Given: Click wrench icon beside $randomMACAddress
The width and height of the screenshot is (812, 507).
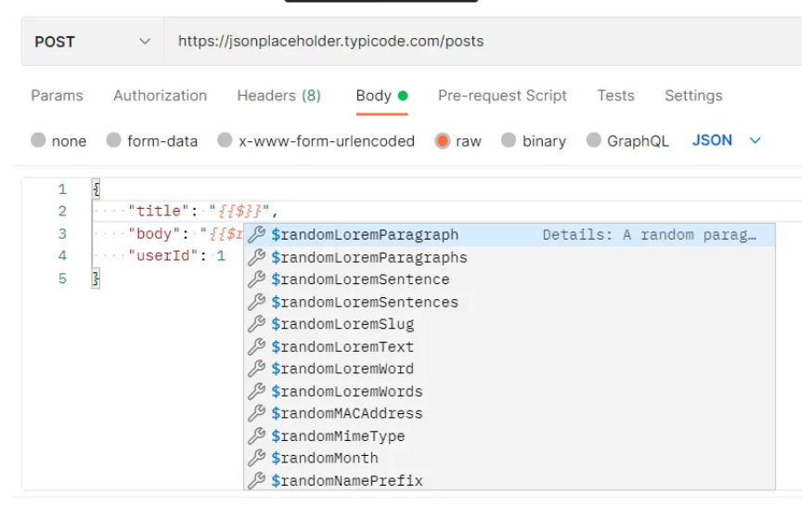Looking at the screenshot, I should [256, 413].
